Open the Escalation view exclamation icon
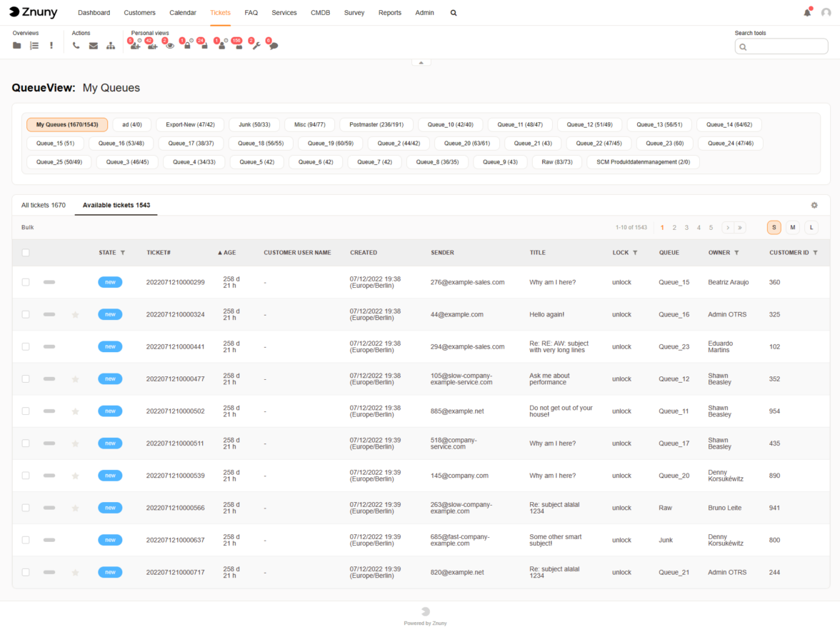840x632 pixels. 51,46
